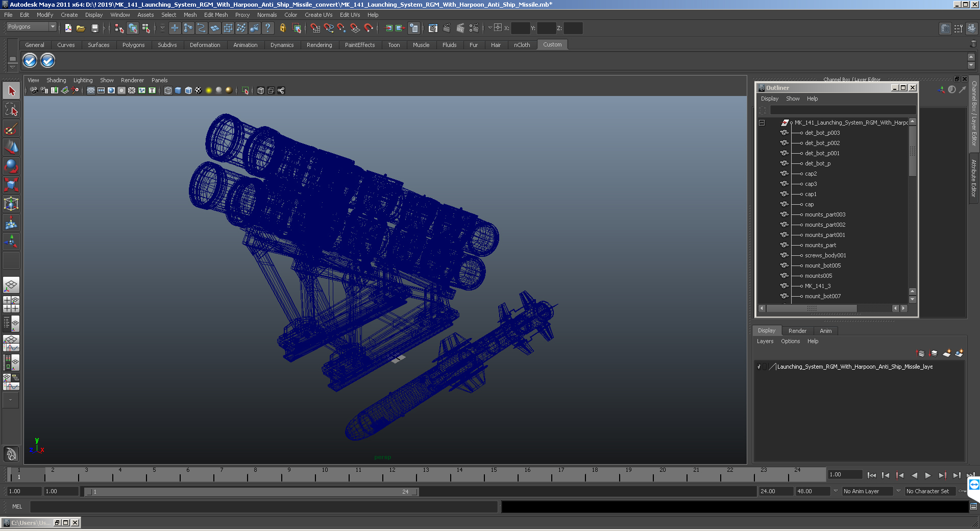Step forward to next key button

942,475
